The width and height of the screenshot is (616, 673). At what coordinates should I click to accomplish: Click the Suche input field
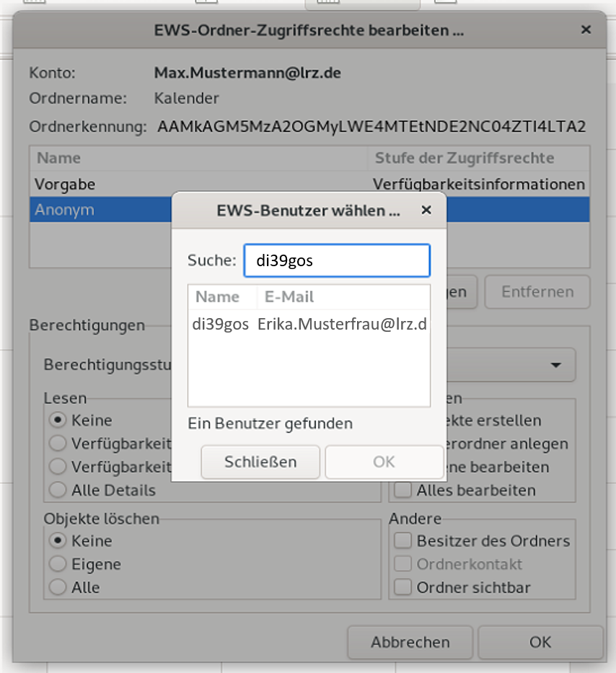click(337, 260)
